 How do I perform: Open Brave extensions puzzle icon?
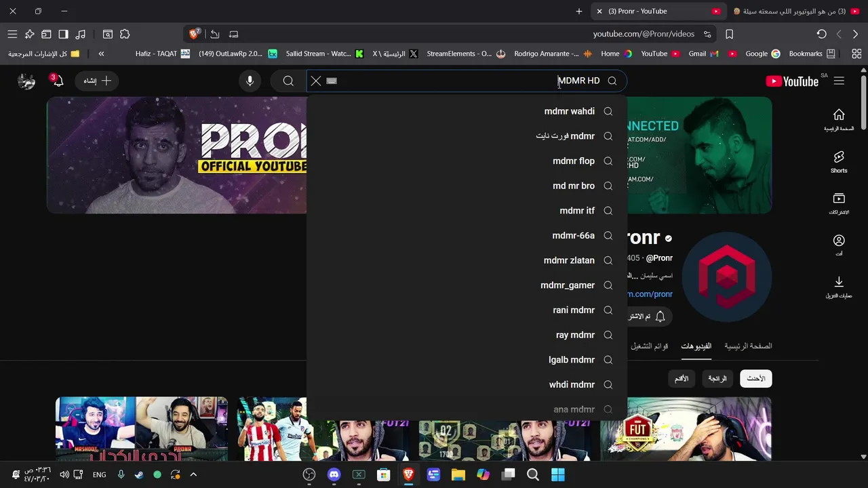[x=125, y=34]
